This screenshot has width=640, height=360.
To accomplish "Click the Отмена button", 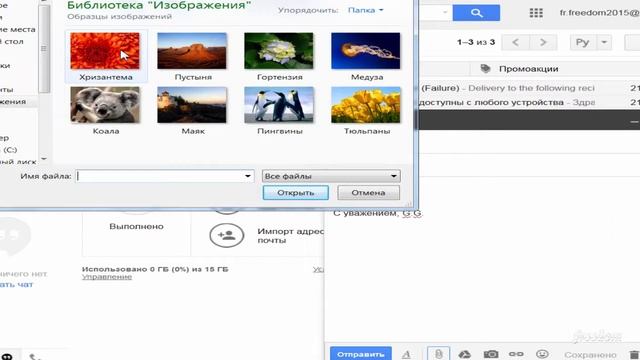I will point(368,193).
